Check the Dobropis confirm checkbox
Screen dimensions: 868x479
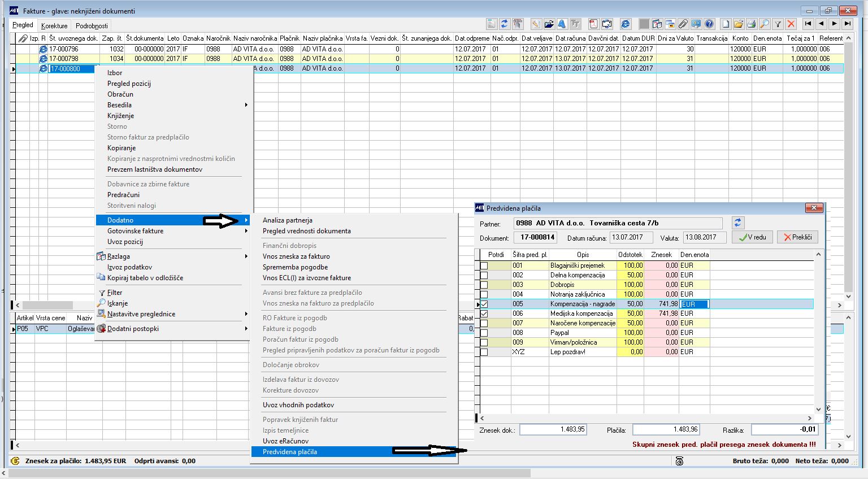click(x=484, y=285)
